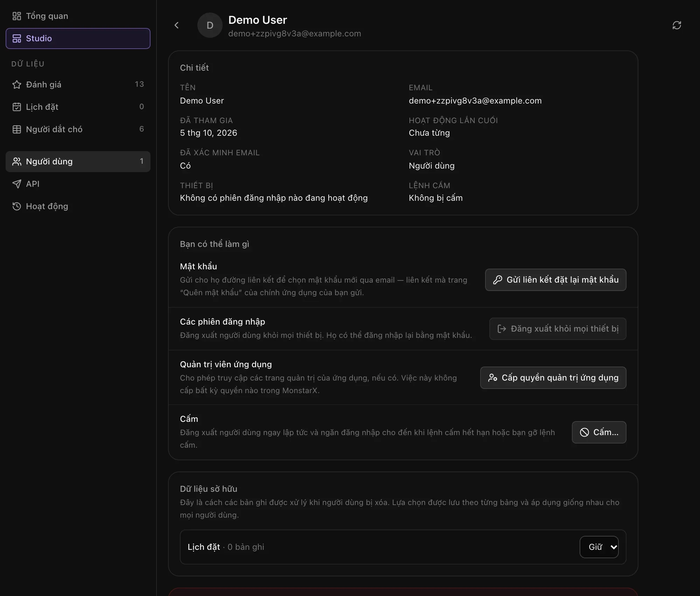This screenshot has width=700, height=596.
Task: Click the email under Demo User header
Action: [x=294, y=34]
